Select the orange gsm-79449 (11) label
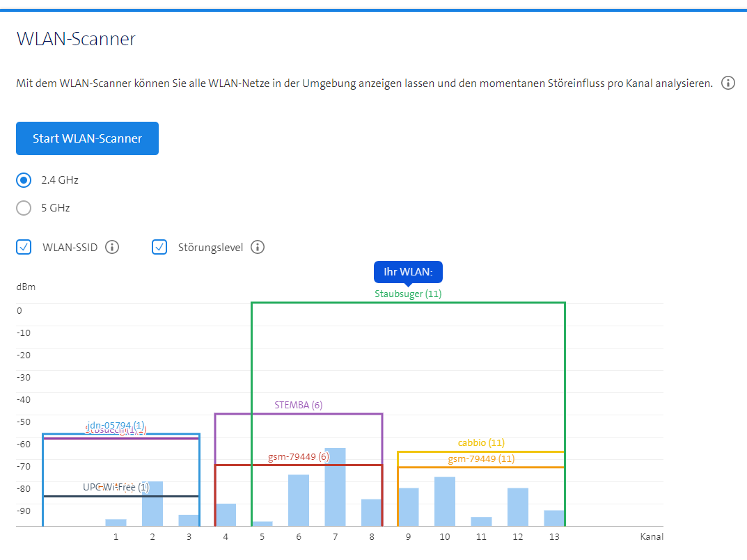The width and height of the screenshot is (747, 560). coord(481,458)
